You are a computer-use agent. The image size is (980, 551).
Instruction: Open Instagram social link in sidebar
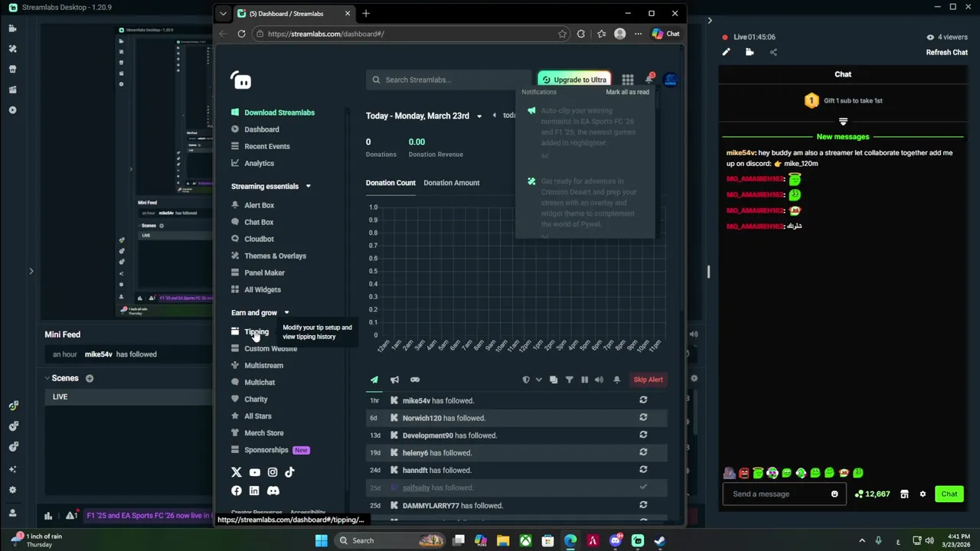[273, 473]
